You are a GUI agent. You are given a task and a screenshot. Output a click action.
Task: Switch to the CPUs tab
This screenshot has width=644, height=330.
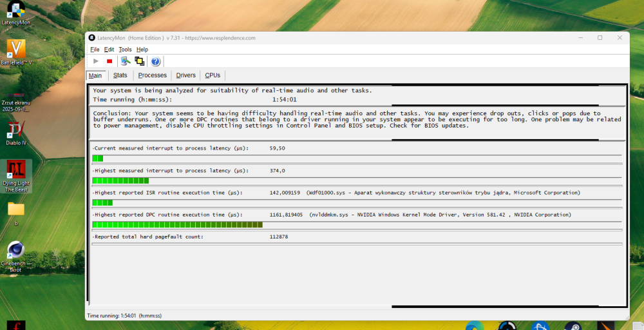pyautogui.click(x=213, y=75)
